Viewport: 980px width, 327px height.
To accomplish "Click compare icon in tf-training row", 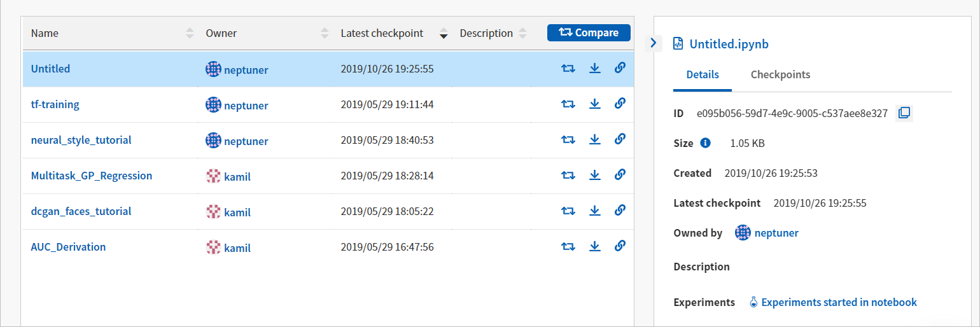I will coord(568,104).
